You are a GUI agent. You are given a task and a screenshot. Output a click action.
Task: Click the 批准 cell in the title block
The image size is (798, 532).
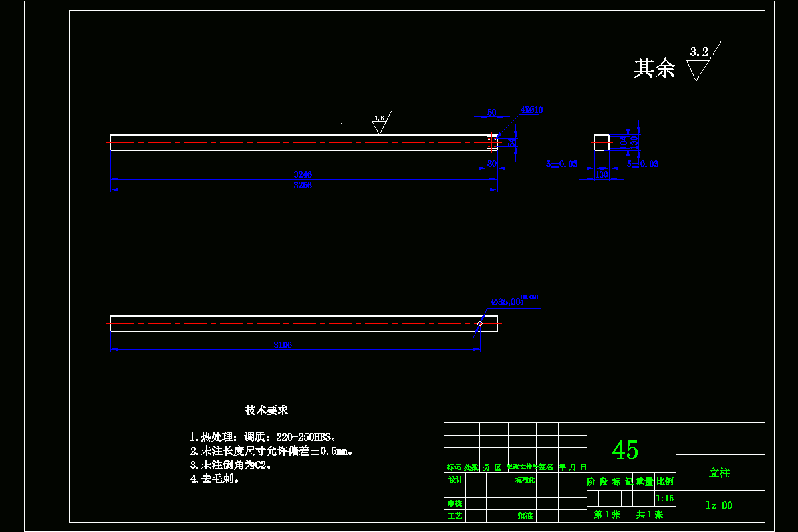click(x=525, y=516)
